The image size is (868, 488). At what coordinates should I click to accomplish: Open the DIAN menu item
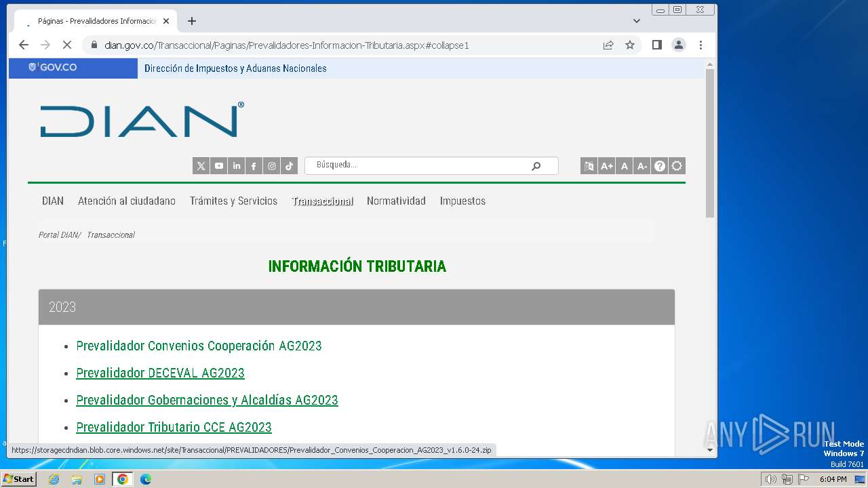pyautogui.click(x=53, y=201)
